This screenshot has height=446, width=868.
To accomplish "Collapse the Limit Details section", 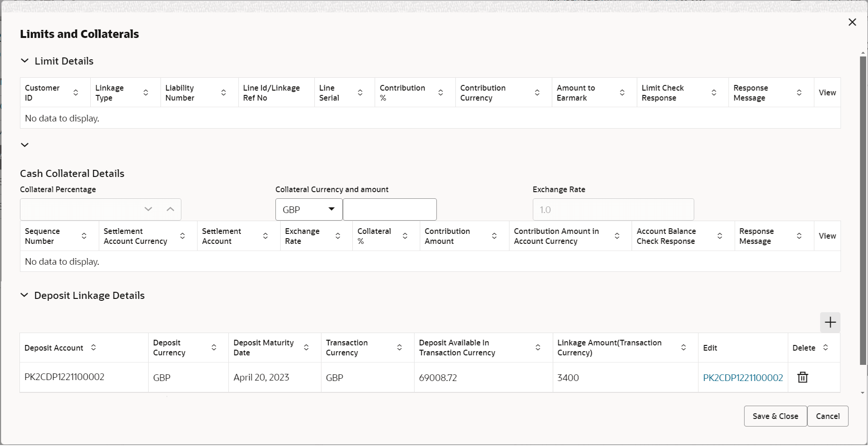I will 25,61.
